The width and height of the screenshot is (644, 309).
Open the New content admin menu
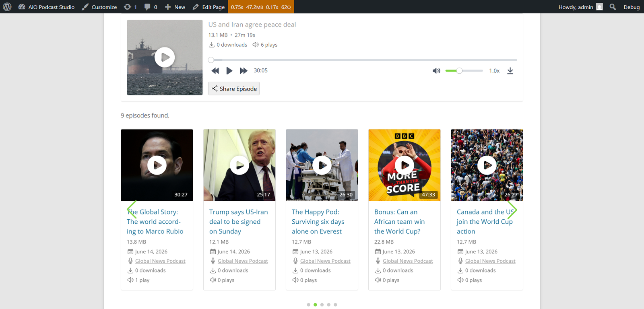(175, 7)
